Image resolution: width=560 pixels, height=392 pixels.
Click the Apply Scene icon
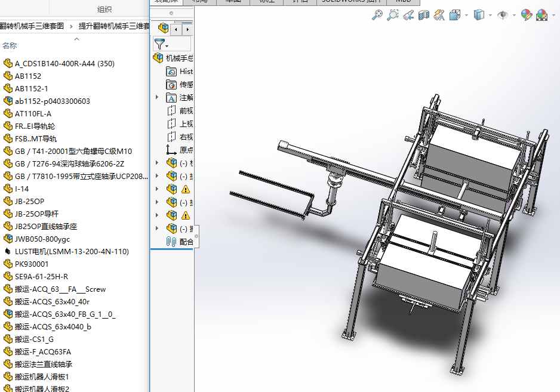[x=542, y=16]
